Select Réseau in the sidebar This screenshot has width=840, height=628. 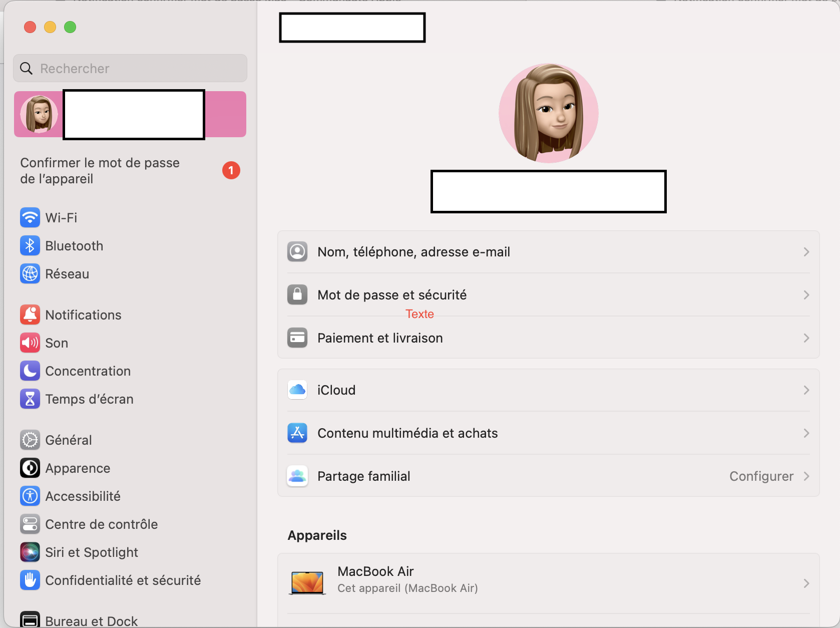coord(130,273)
